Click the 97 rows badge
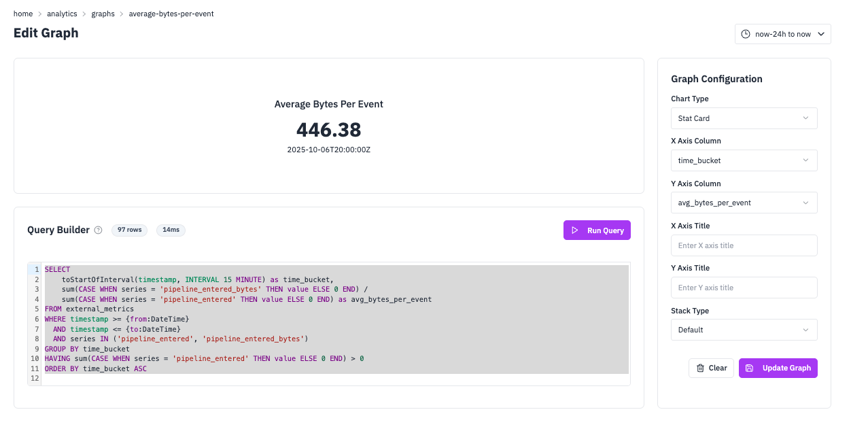868x448 pixels. click(129, 230)
